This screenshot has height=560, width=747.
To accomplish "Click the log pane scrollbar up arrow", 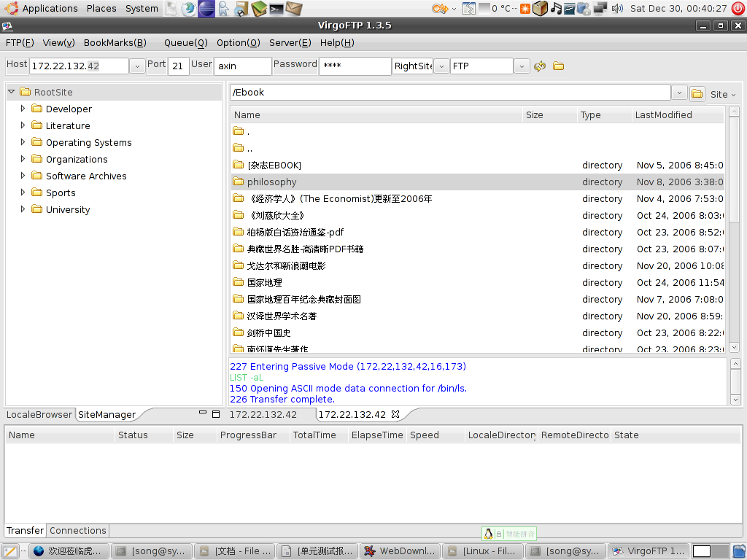I will (735, 364).
